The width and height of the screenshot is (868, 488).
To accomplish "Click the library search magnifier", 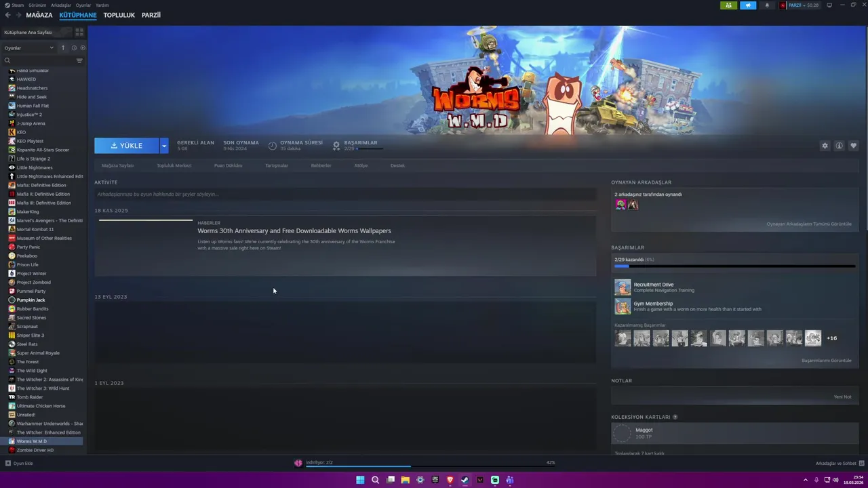I will [7, 61].
